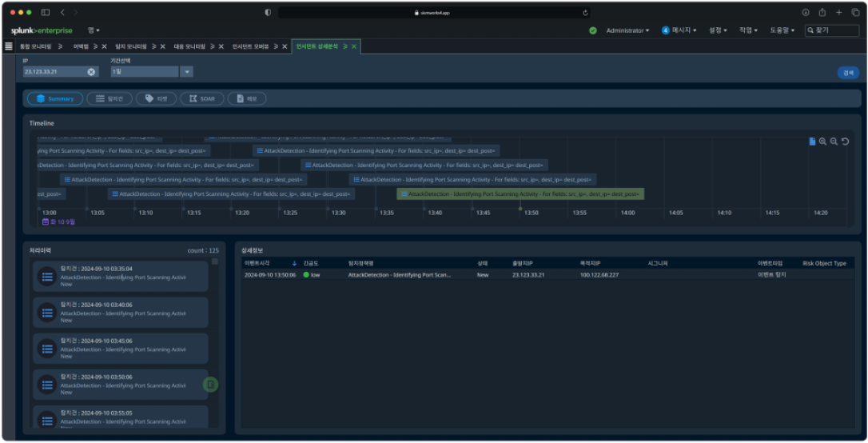Click the 이벤트 탐지 cell
The image size is (868, 443).
(x=771, y=274)
